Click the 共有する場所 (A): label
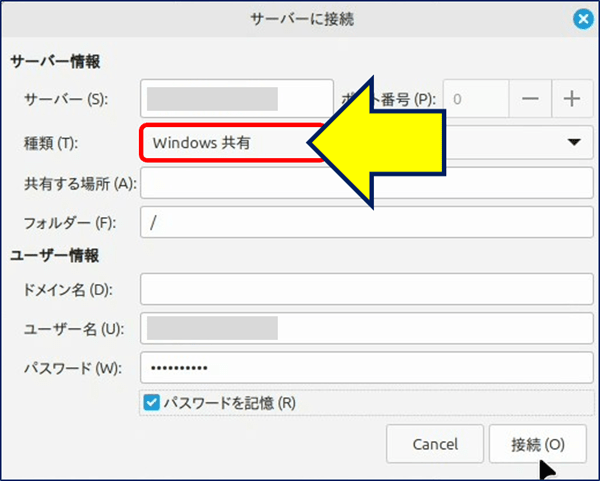The image size is (600, 481). coord(80,184)
